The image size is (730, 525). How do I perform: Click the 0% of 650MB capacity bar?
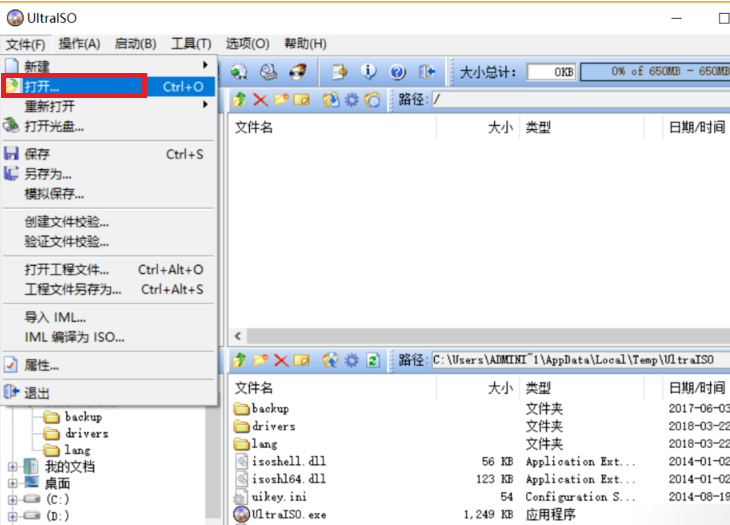656,72
